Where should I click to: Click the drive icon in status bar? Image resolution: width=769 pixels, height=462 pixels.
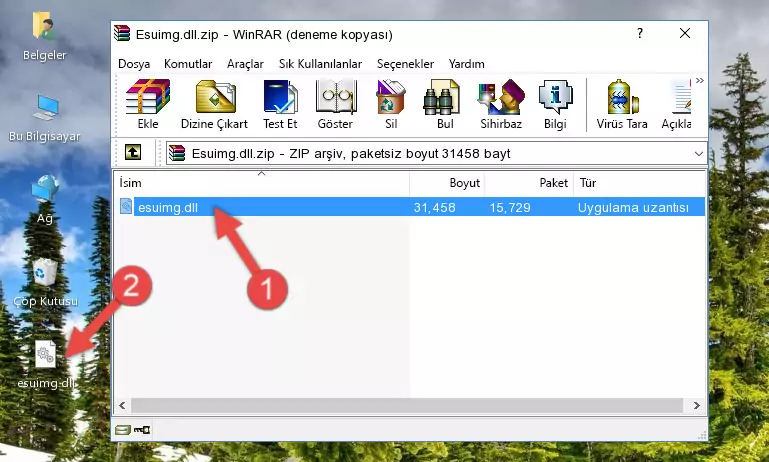tap(123, 430)
